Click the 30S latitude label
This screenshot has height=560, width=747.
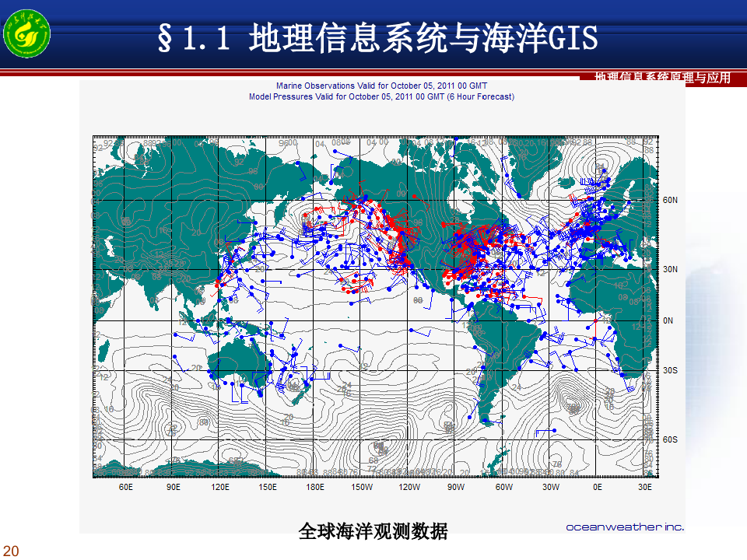click(x=670, y=371)
